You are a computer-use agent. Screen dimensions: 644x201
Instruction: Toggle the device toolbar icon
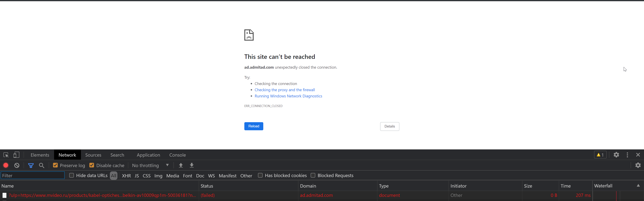click(x=16, y=155)
